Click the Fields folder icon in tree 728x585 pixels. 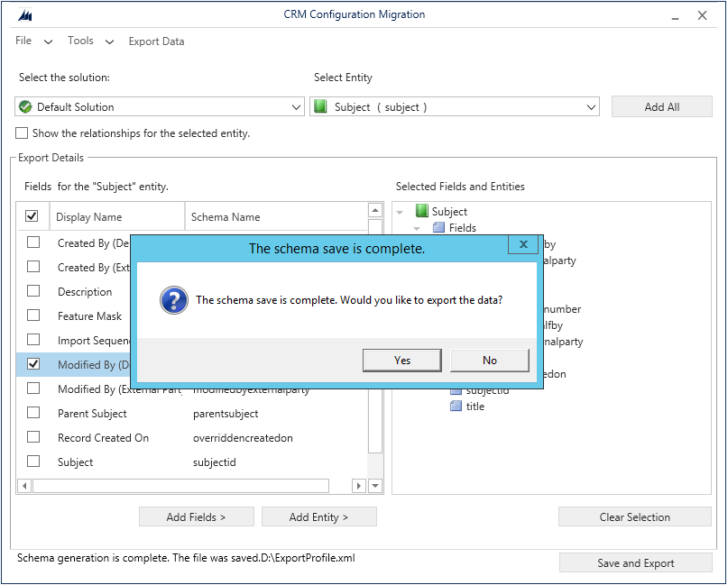pos(438,228)
